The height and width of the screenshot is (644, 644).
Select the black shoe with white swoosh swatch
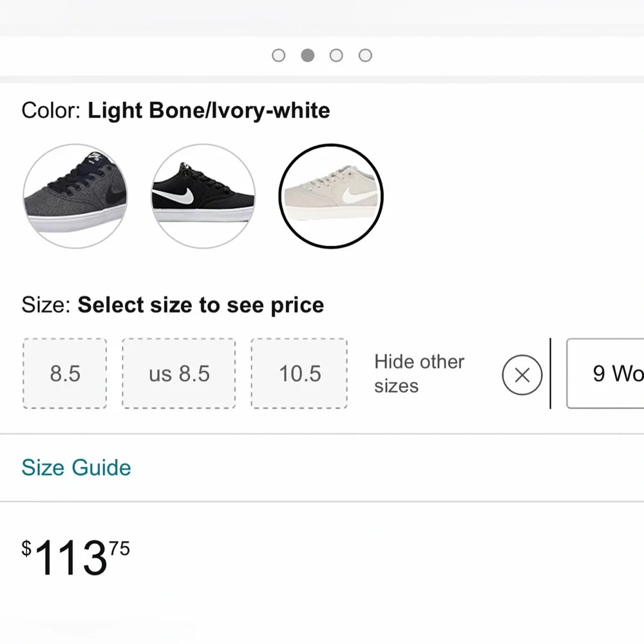(203, 196)
